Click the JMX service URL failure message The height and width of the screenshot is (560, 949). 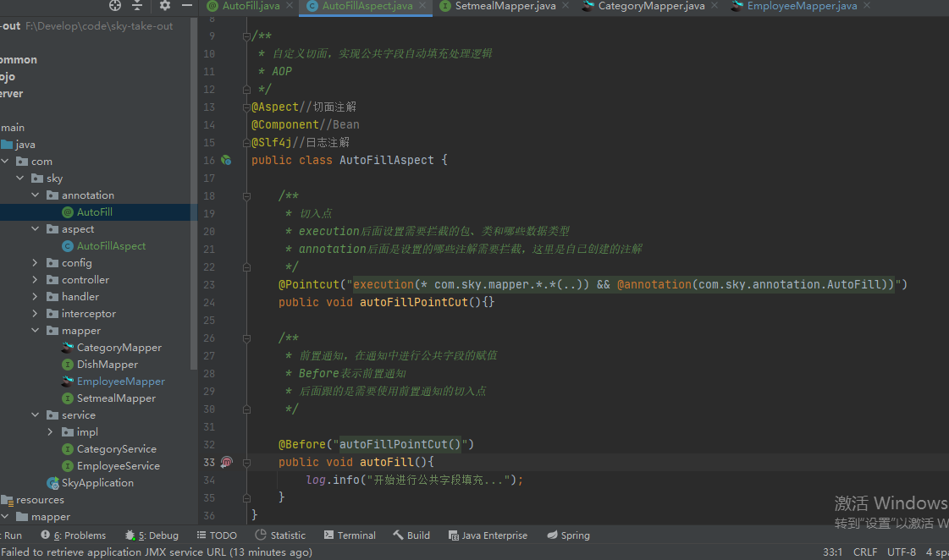pos(157,552)
